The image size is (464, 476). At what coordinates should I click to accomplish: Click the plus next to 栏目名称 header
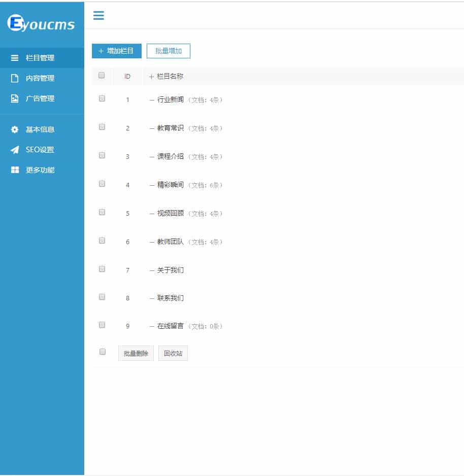151,76
